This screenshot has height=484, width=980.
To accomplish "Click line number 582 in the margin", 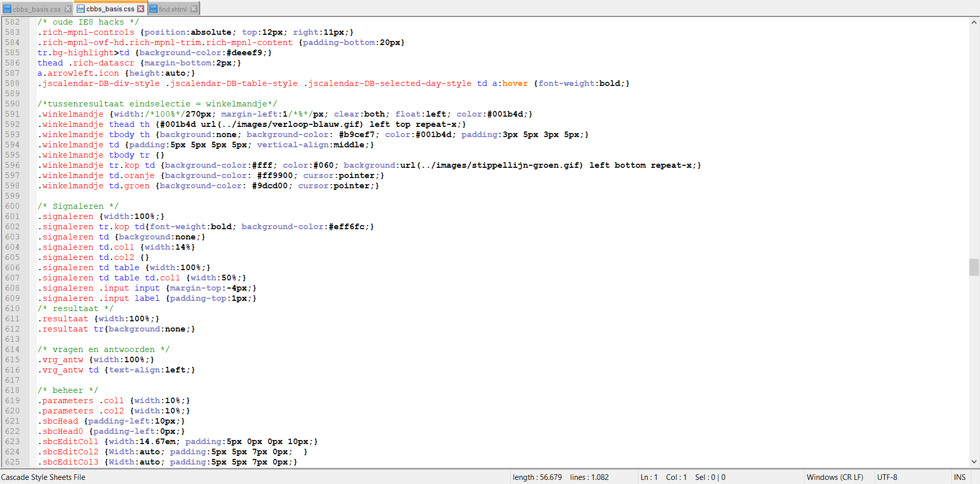I will [x=12, y=22].
